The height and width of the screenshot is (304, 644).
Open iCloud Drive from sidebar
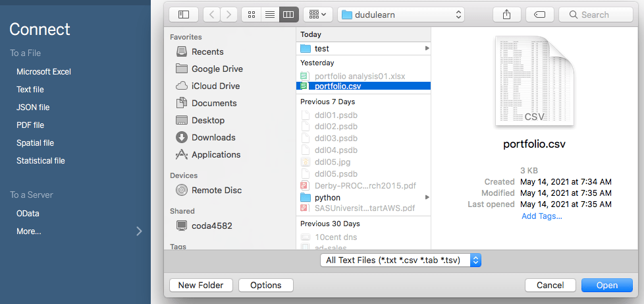click(215, 86)
